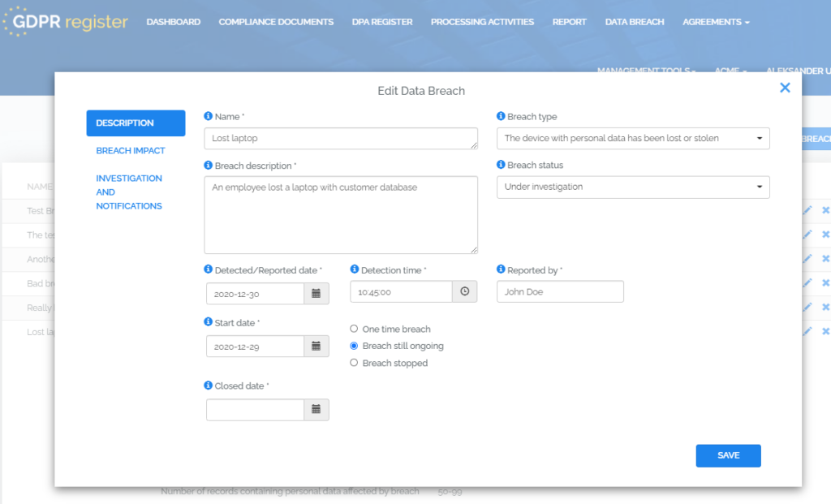Navigate to Processing Activities page

482,22
